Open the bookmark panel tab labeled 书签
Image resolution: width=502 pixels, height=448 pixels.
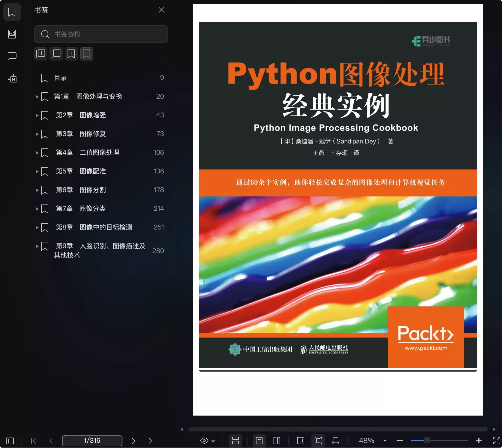coord(12,12)
